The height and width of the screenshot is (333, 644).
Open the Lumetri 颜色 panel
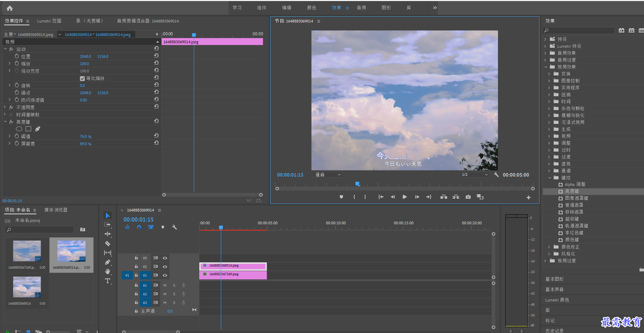click(x=557, y=300)
